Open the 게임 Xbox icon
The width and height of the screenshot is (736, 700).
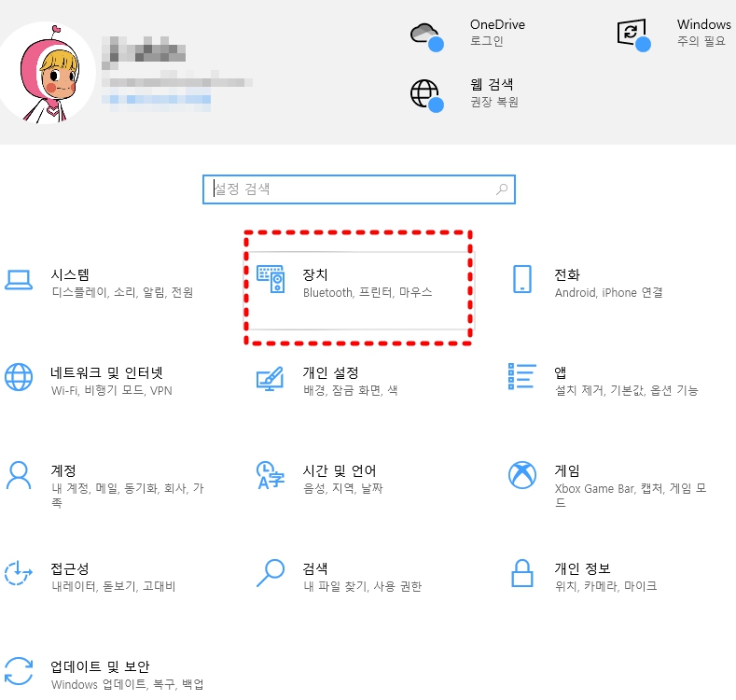click(522, 475)
